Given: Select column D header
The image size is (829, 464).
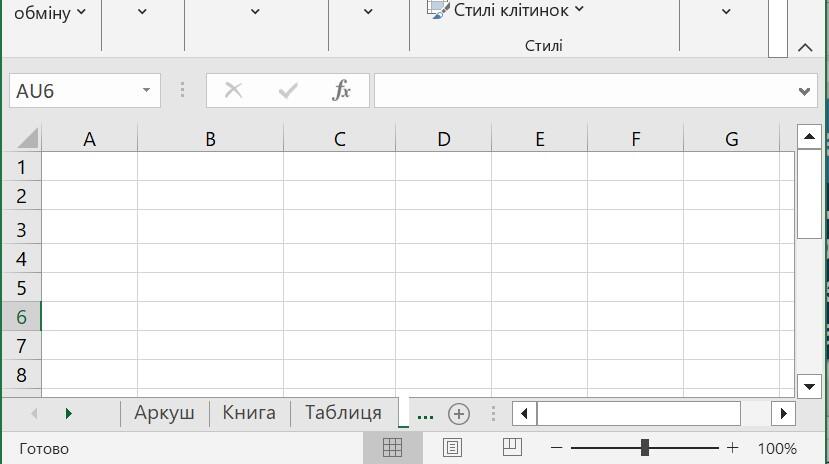Looking at the screenshot, I should click(x=444, y=139).
